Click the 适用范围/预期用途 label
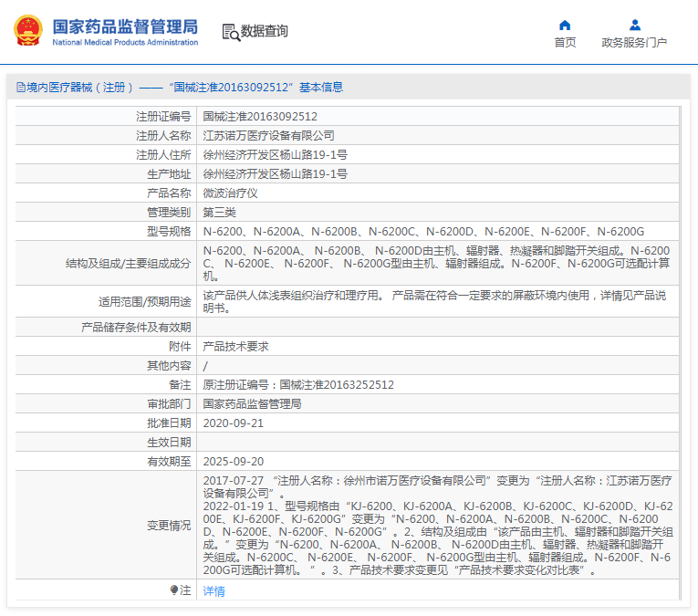This screenshot has width=698, height=616. coord(145,302)
